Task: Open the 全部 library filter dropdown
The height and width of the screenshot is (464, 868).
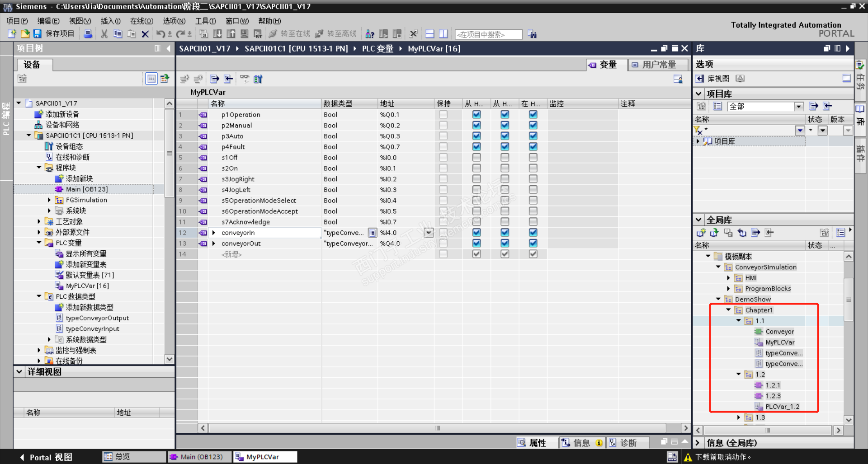Action: (799, 107)
